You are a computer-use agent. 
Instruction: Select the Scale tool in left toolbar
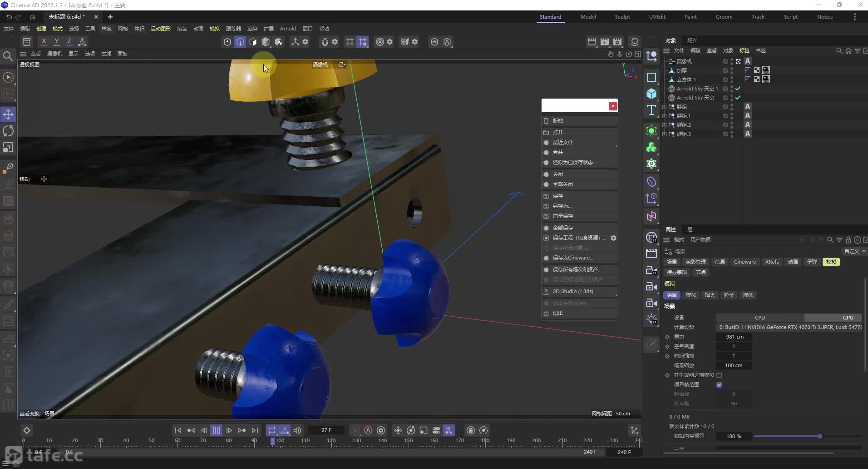(x=8, y=148)
